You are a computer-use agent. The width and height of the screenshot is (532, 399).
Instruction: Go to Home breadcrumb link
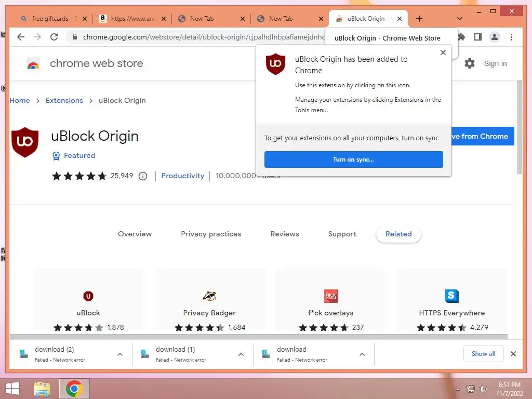(x=20, y=100)
